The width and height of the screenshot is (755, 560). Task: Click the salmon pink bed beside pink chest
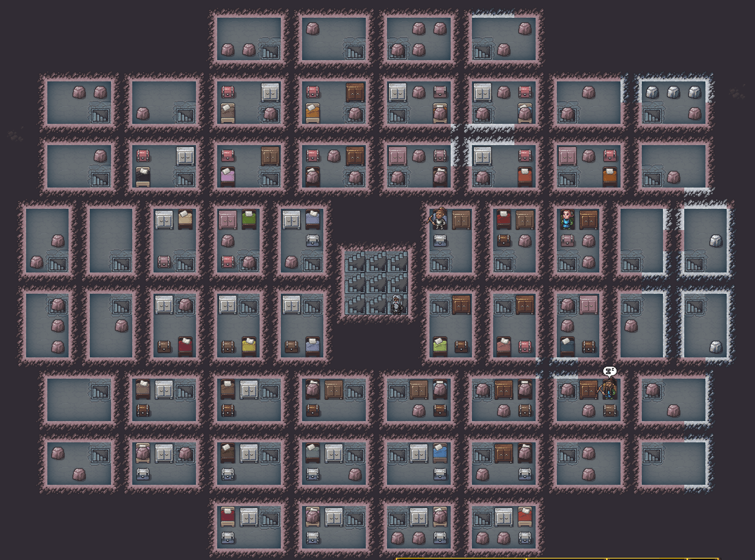point(504,346)
